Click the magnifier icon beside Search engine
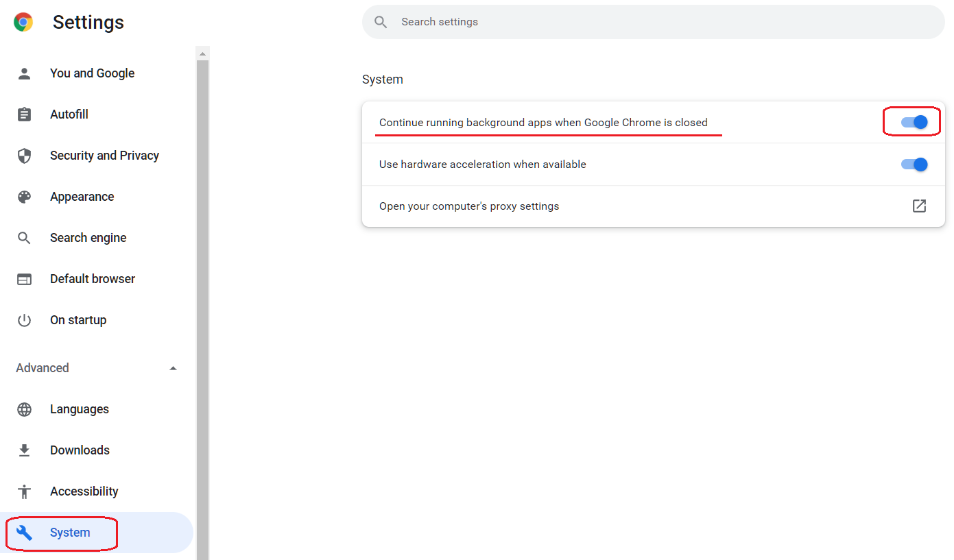The width and height of the screenshot is (954, 560). (24, 238)
